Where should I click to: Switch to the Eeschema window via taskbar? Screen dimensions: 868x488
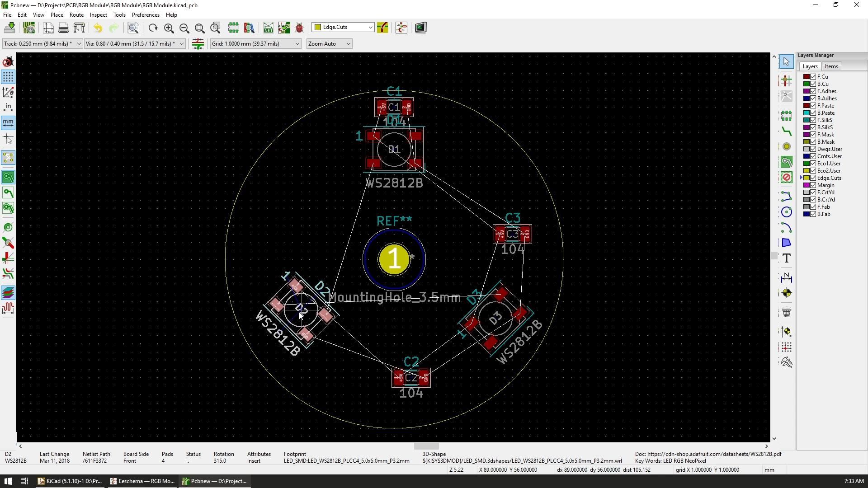[142, 481]
